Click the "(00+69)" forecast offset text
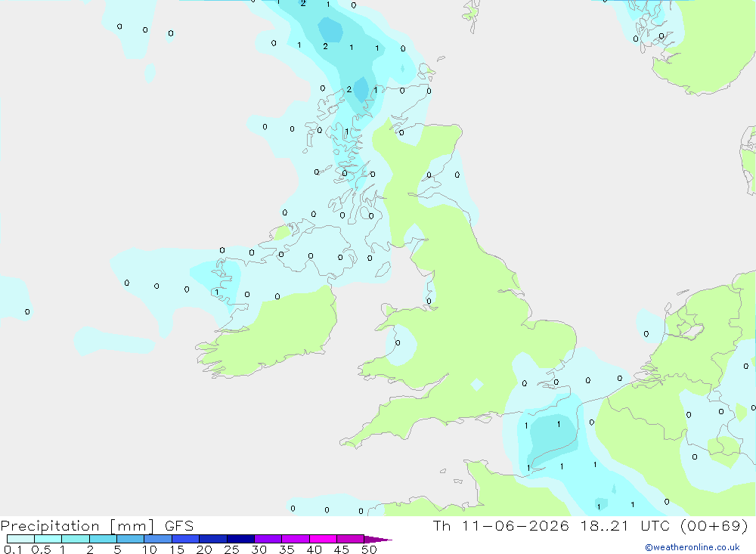Screen dimensions: 756x554 (714, 525)
